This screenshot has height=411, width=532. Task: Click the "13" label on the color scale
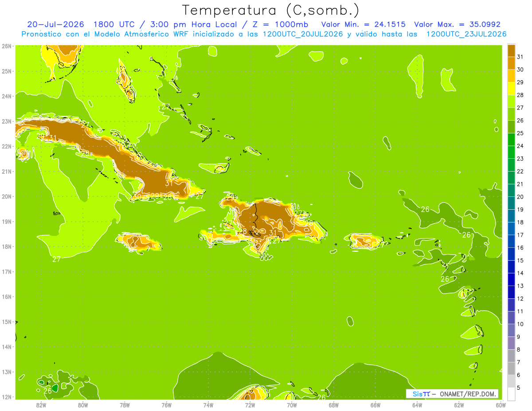(520, 286)
